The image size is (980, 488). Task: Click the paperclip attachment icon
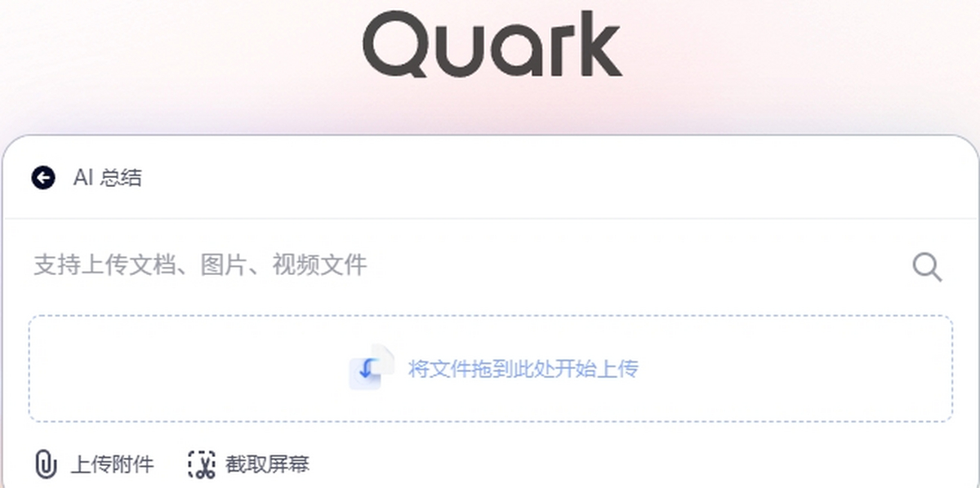(45, 464)
